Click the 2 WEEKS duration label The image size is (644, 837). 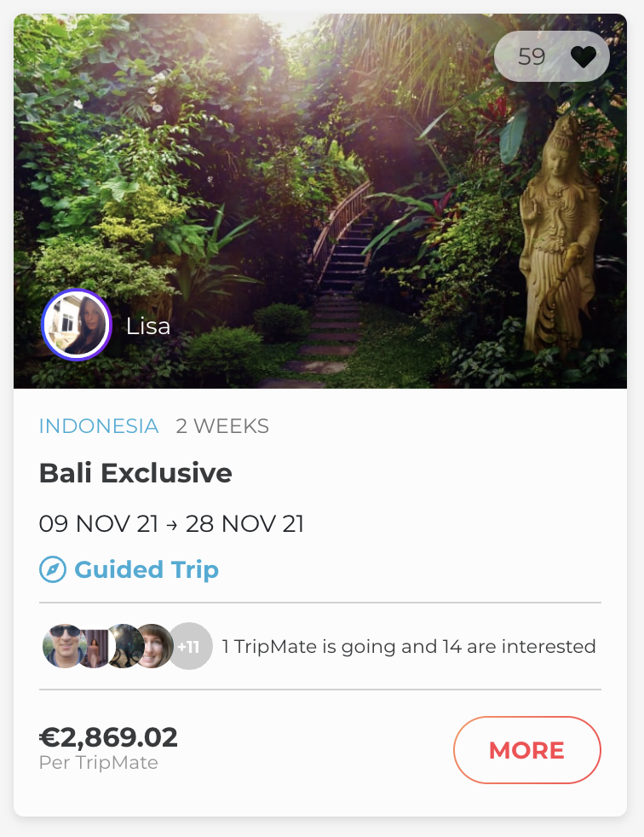pyautogui.click(x=222, y=426)
